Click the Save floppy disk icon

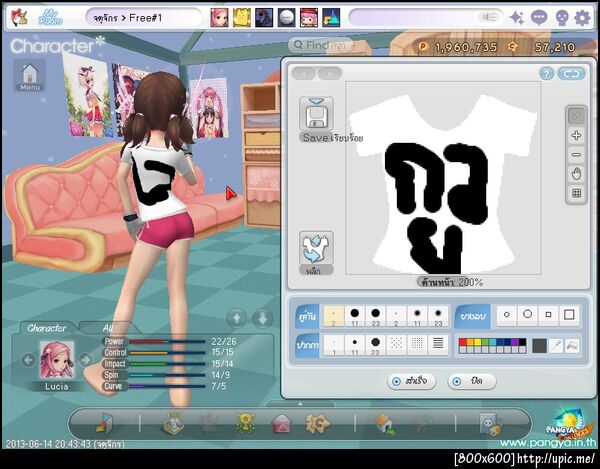[316, 114]
